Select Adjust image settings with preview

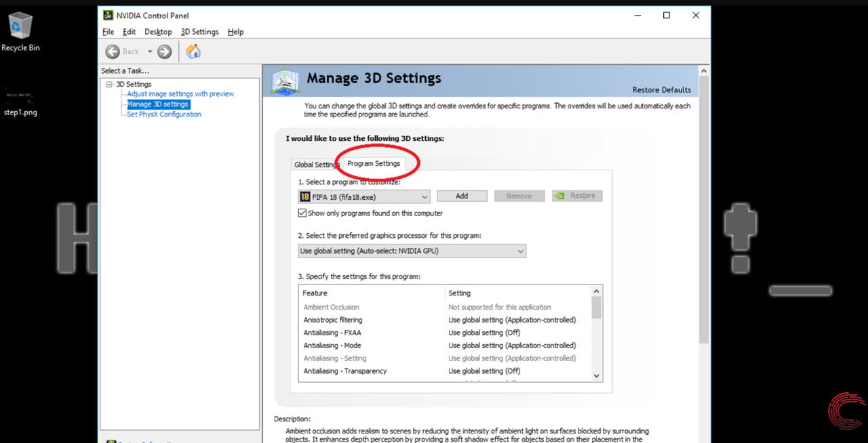click(x=180, y=94)
